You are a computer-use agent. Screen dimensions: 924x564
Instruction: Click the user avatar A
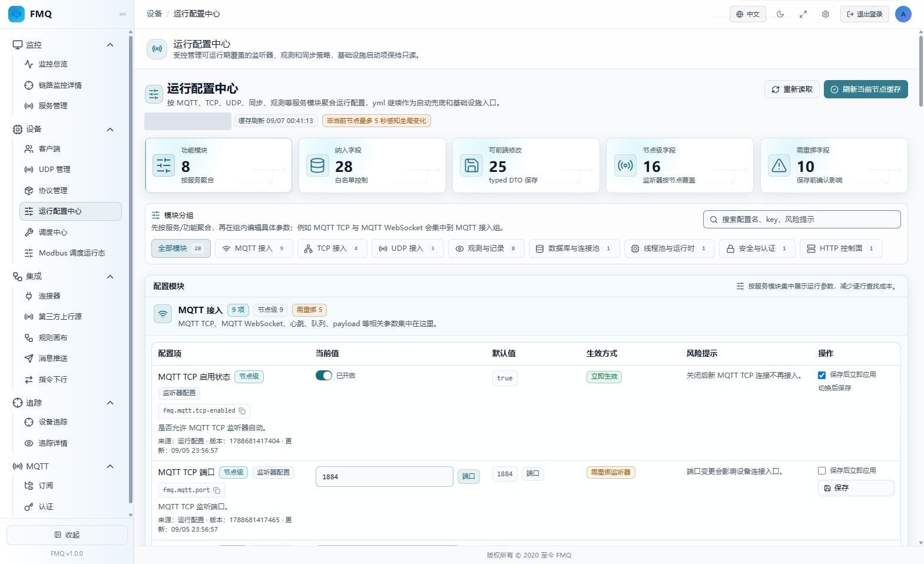click(x=903, y=14)
